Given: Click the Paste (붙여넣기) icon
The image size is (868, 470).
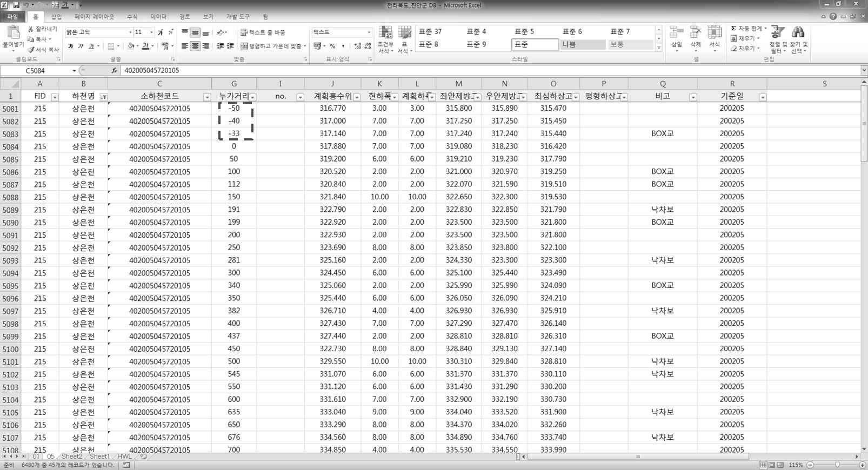Looking at the screenshot, I should click(13, 33).
